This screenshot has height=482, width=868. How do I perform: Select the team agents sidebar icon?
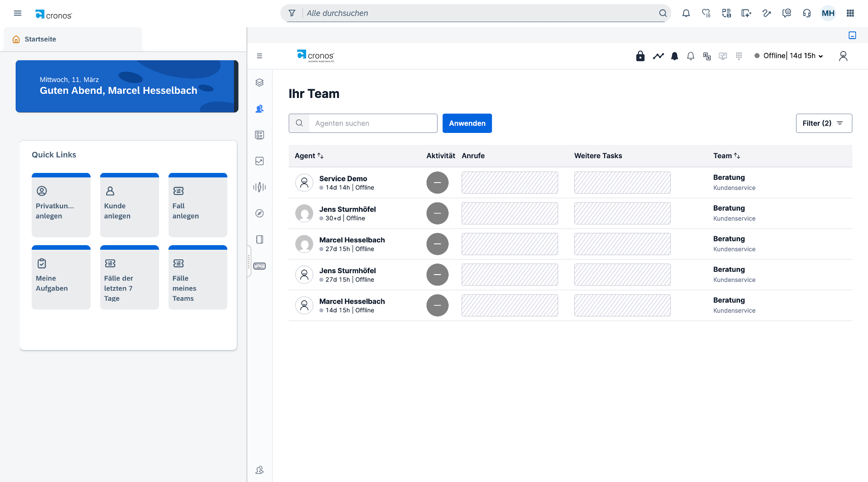(259, 109)
